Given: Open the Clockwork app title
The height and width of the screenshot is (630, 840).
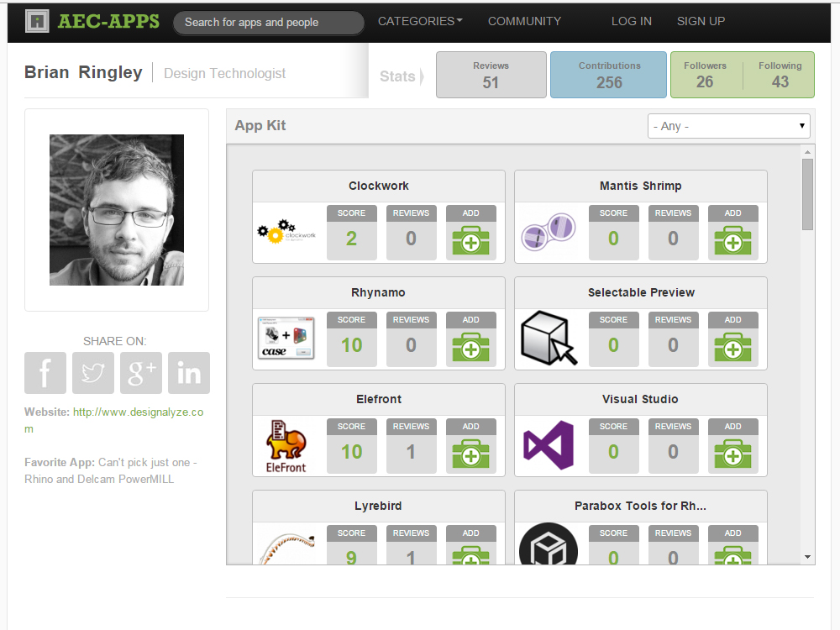Looking at the screenshot, I should click(379, 186).
